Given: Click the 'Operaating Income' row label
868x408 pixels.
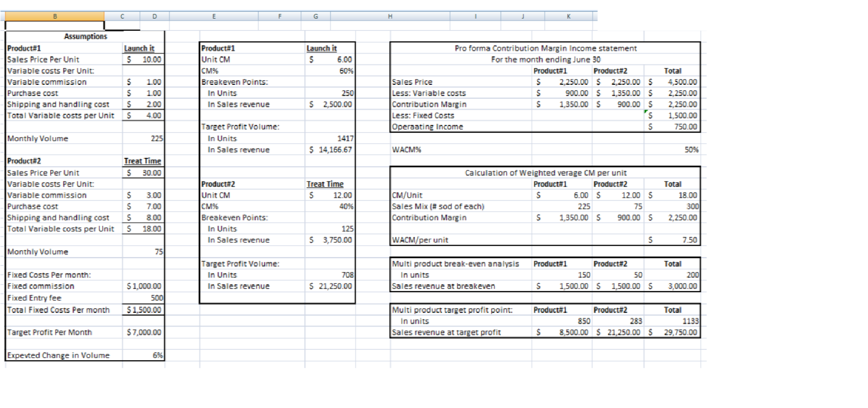Looking at the screenshot, I should pyautogui.click(x=427, y=127).
